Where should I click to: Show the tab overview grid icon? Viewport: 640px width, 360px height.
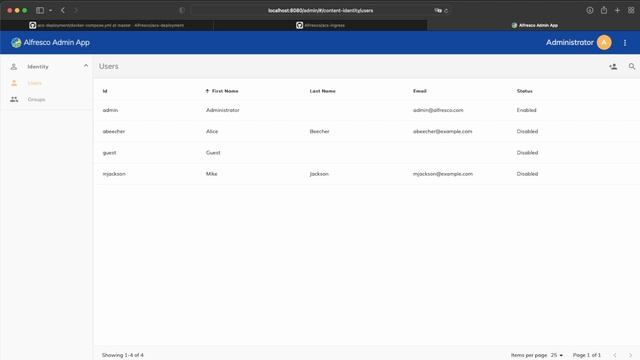pos(631,11)
